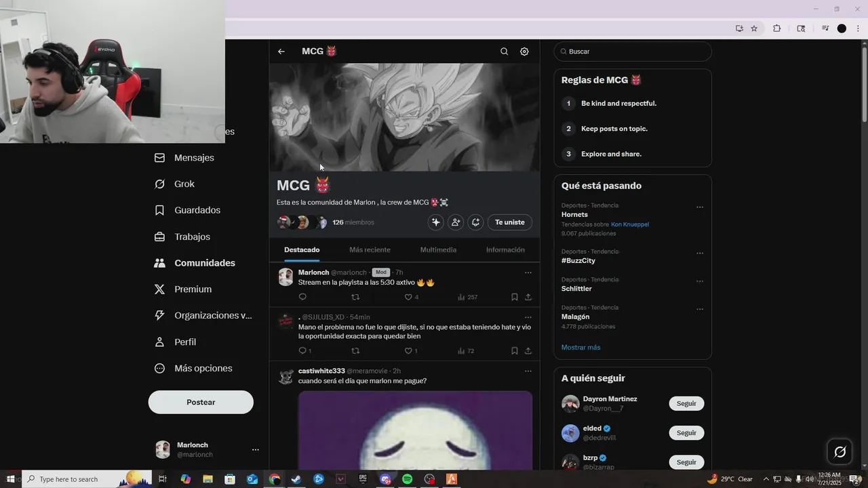Open more options for #BuzzCity trend
This screenshot has height=488, width=868.
(700, 253)
